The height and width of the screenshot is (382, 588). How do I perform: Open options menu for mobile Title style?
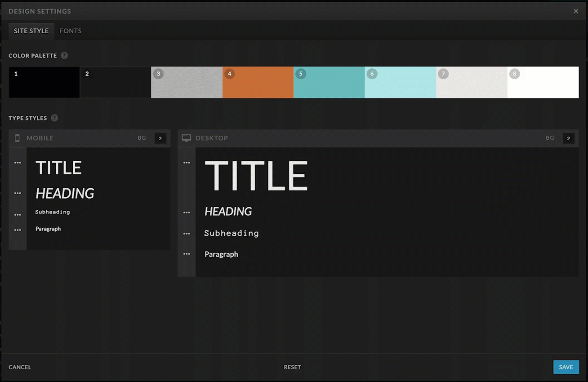point(18,163)
